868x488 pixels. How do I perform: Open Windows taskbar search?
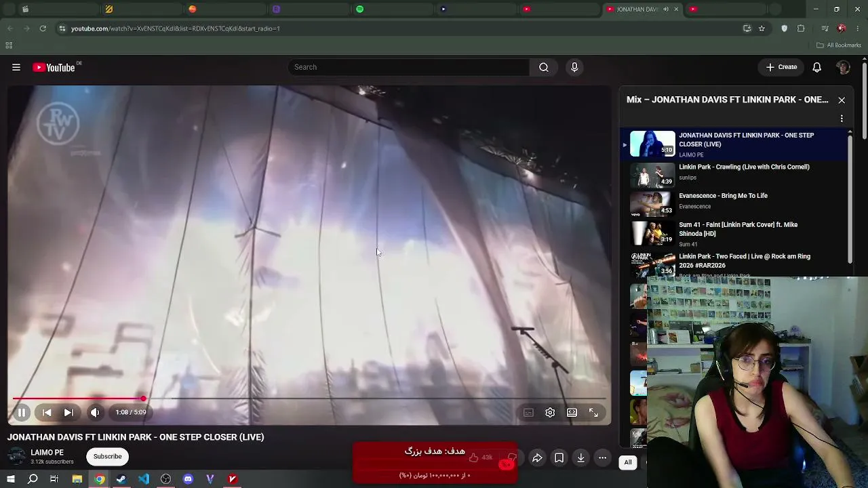pyautogui.click(x=33, y=479)
